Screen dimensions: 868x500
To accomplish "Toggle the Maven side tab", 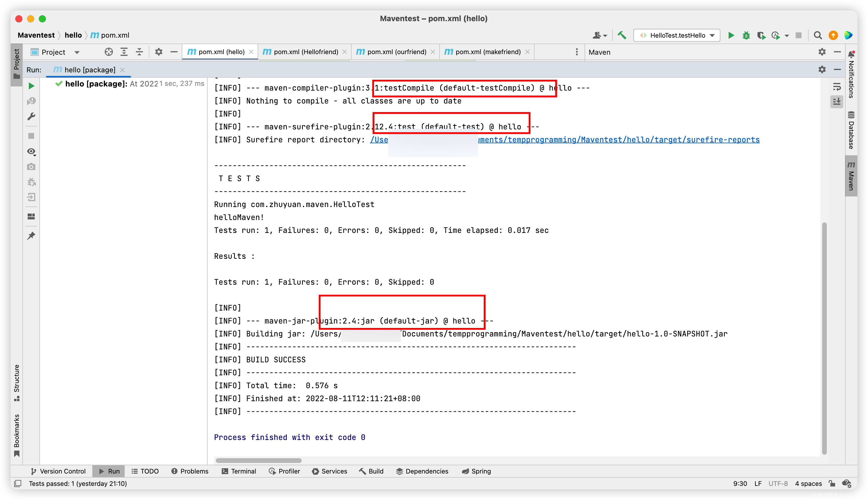I will (x=851, y=176).
